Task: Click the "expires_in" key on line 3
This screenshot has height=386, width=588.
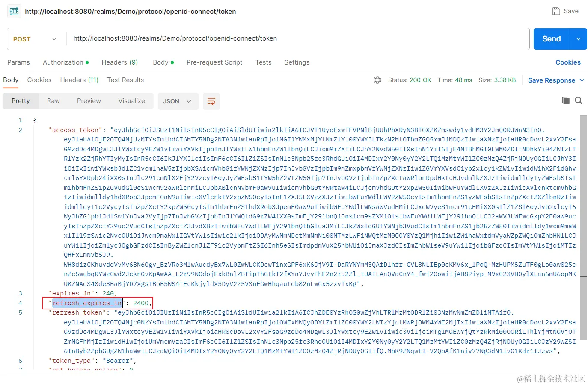Action: click(x=72, y=293)
